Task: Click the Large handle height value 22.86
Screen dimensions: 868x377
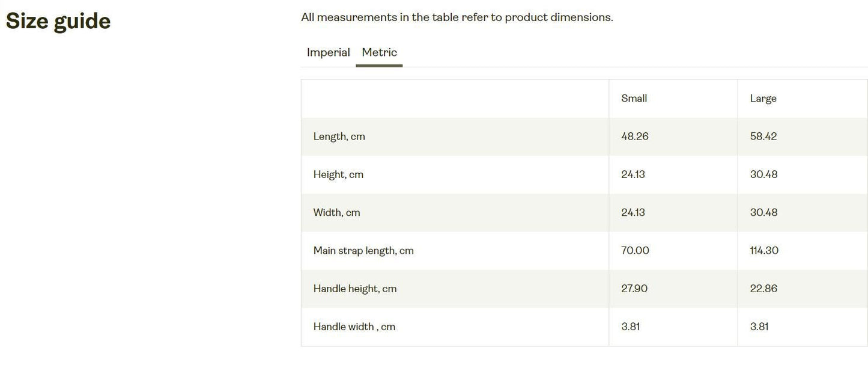Action: 763,289
